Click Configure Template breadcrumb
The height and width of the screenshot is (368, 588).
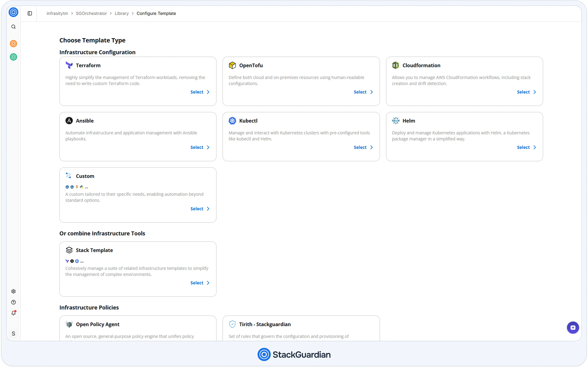(156, 13)
